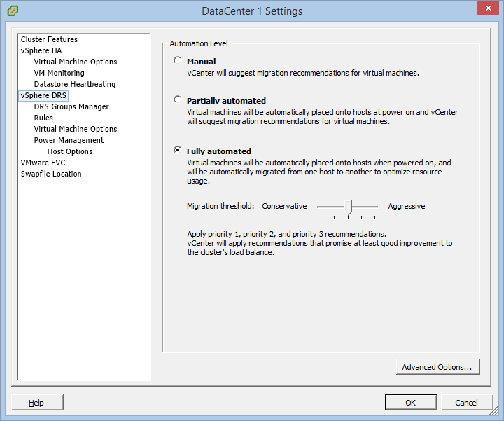
Task: Choose Partially automated radio option
Action: click(x=177, y=99)
